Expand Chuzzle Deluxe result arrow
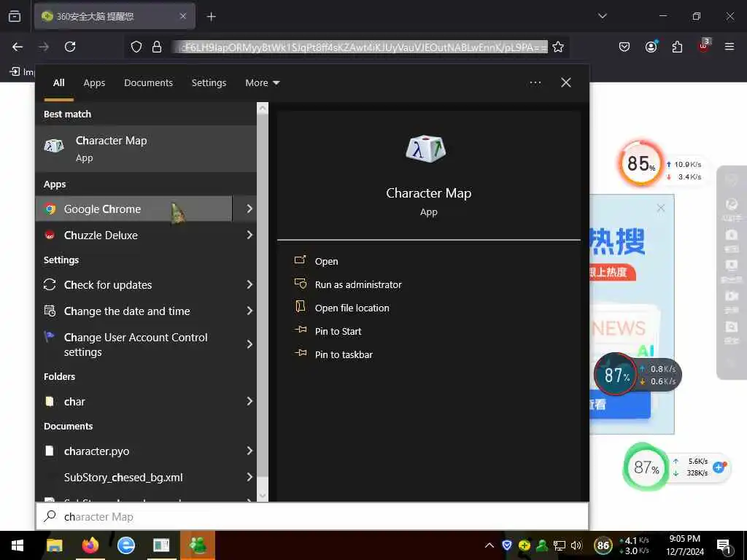 click(x=249, y=235)
